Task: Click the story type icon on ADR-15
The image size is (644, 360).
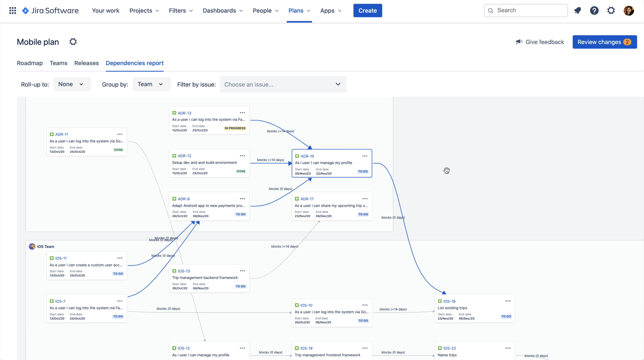Action: point(297,156)
